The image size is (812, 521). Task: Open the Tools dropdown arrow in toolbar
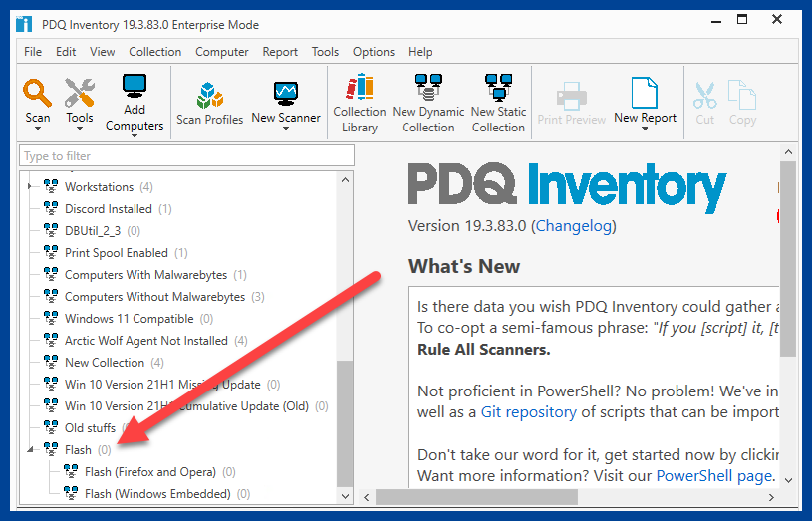click(80, 128)
